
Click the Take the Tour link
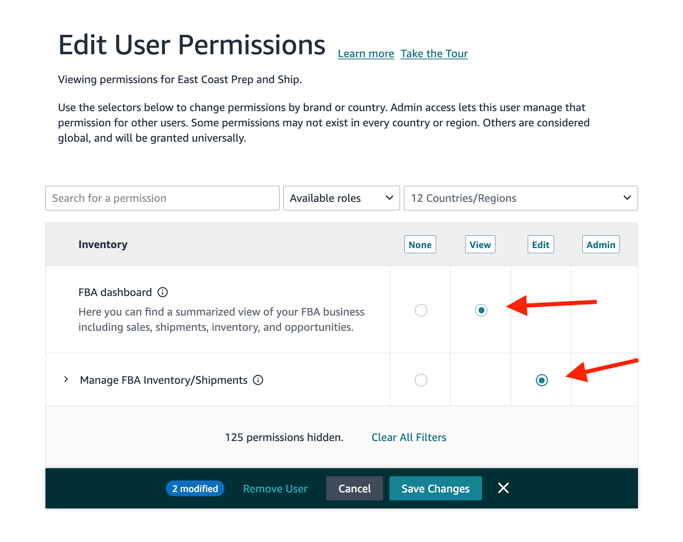tap(434, 54)
